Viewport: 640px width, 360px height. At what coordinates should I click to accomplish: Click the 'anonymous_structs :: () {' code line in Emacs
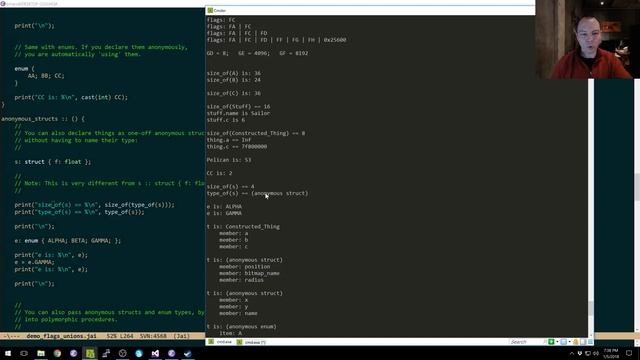[x=43, y=119]
